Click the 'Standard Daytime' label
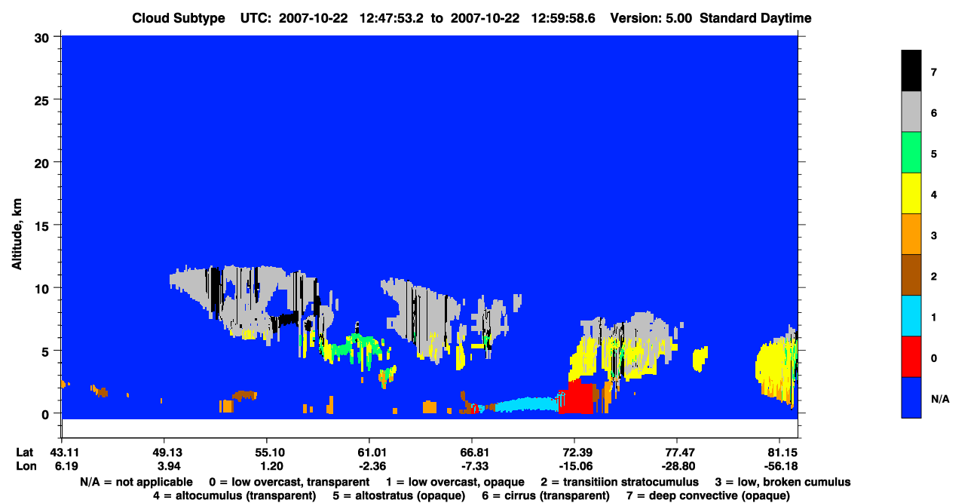This screenshot has width=980, height=503. click(755, 18)
